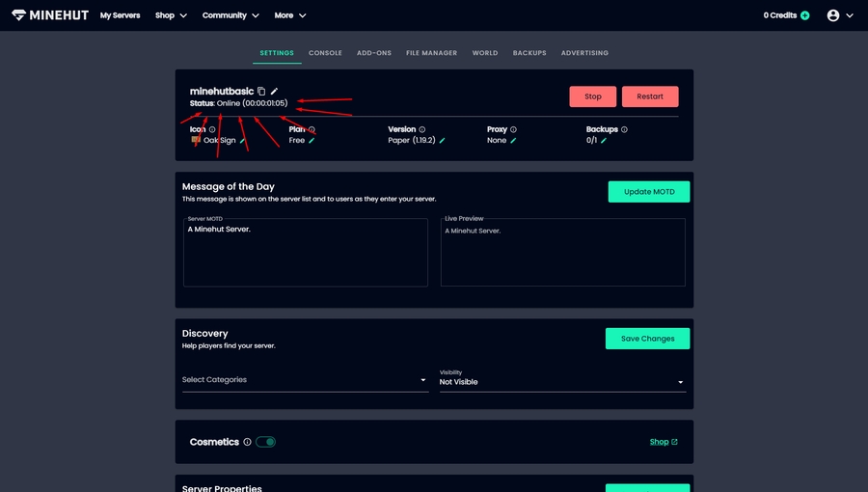The width and height of the screenshot is (868, 492).
Task: Click into the Server MOTD text field
Action: click(306, 253)
